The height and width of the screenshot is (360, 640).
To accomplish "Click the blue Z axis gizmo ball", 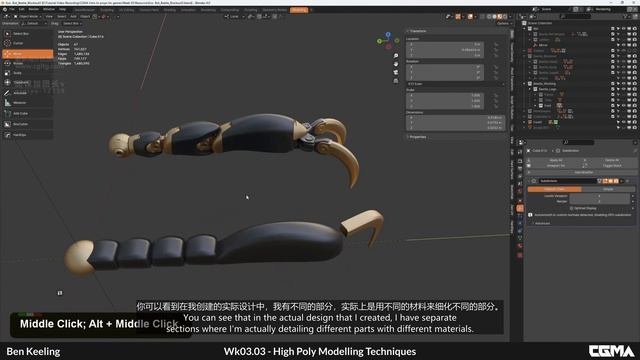I will pyautogui.click(x=388, y=35).
